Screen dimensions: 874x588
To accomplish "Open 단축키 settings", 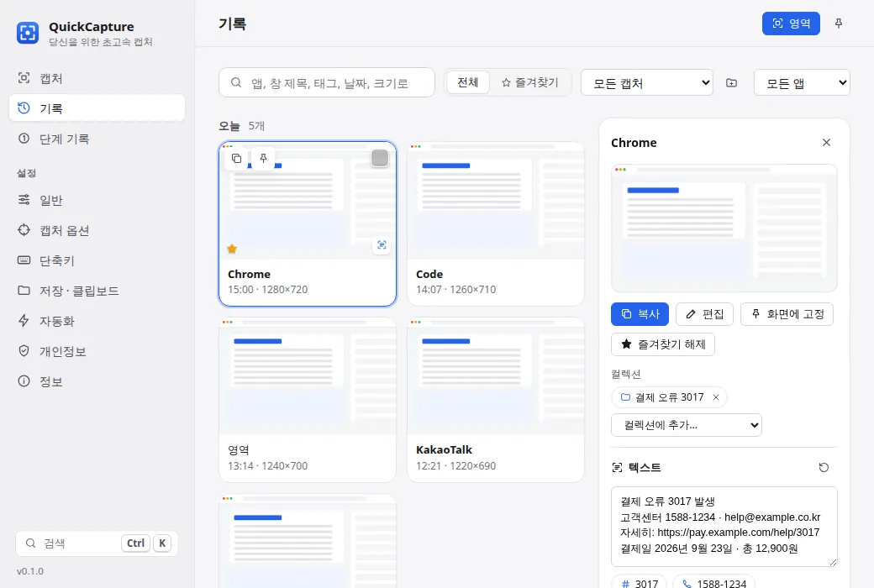I will [97, 260].
